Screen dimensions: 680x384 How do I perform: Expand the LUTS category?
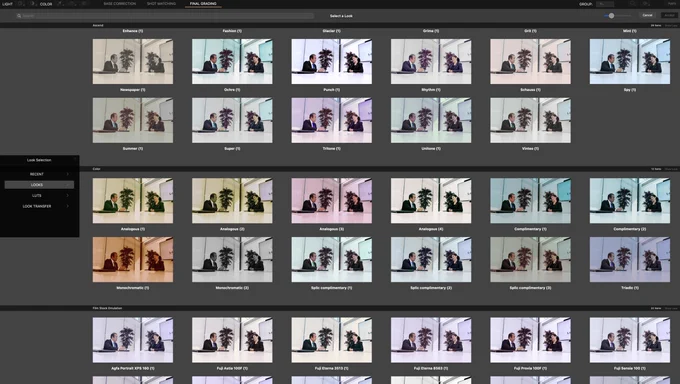pos(39,196)
